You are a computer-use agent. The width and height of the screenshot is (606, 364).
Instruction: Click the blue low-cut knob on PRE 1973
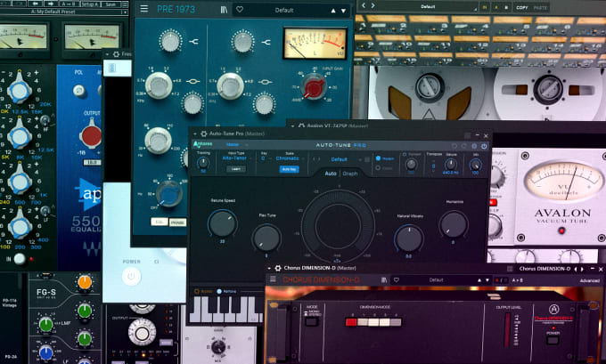[168, 194]
